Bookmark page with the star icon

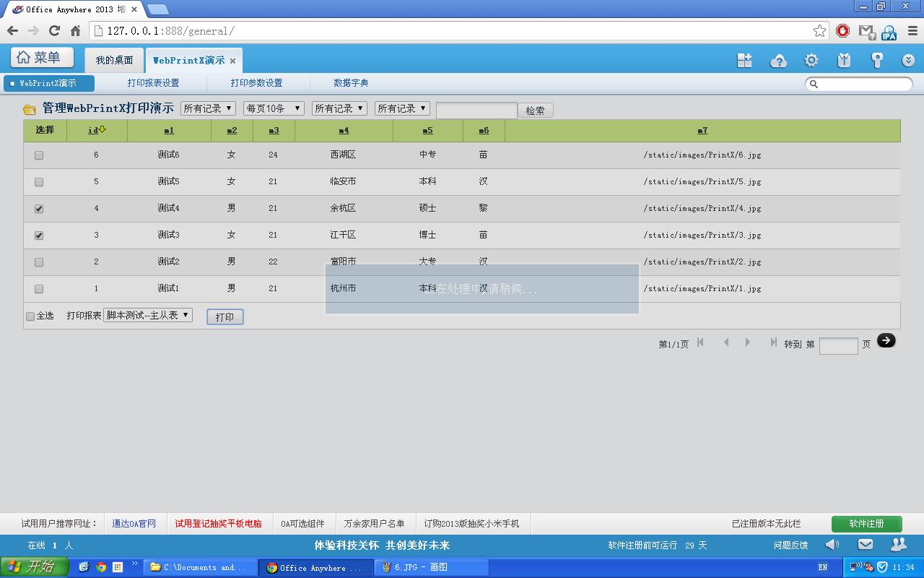[819, 30]
